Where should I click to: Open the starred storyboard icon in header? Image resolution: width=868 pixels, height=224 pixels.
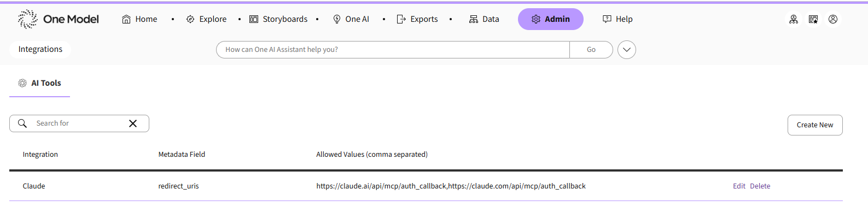click(x=813, y=19)
